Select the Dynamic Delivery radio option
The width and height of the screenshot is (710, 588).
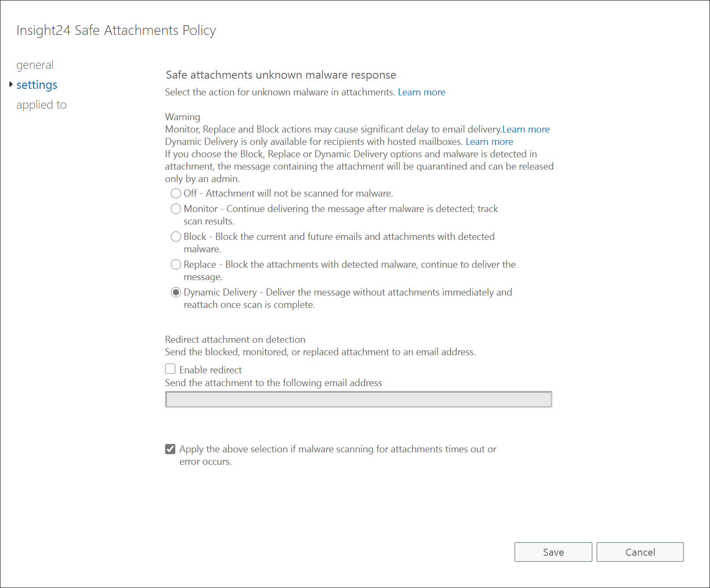176,292
